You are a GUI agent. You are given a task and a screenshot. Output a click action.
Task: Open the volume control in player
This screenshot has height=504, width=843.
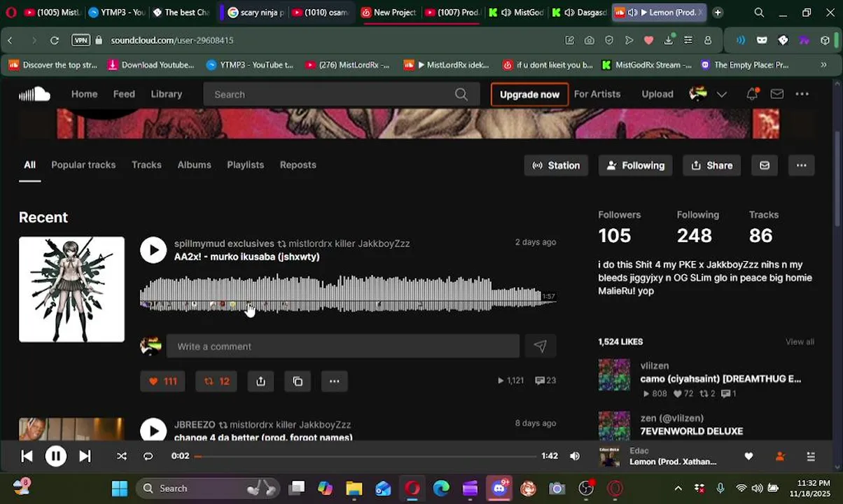pyautogui.click(x=575, y=456)
